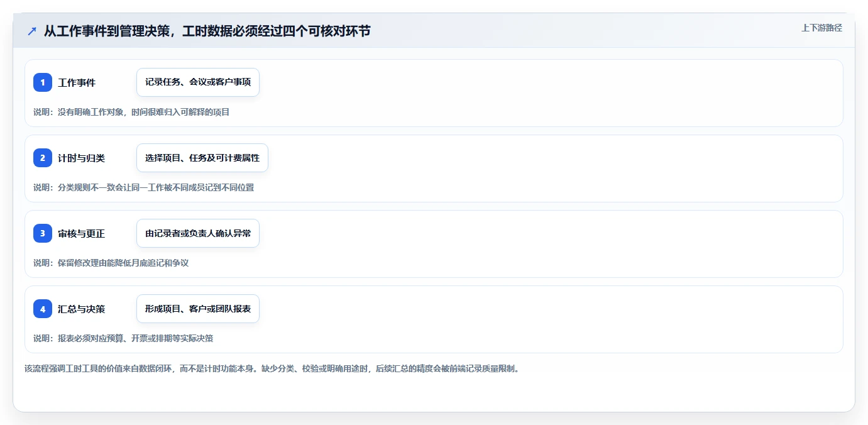
Task: Click the heading 从工作事件到管理决策
Action: pos(207,31)
